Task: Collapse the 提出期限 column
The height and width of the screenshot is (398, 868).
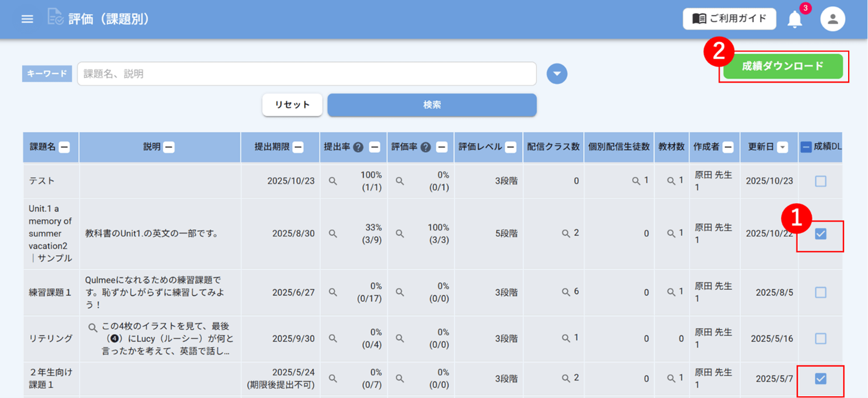Action: 298,147
